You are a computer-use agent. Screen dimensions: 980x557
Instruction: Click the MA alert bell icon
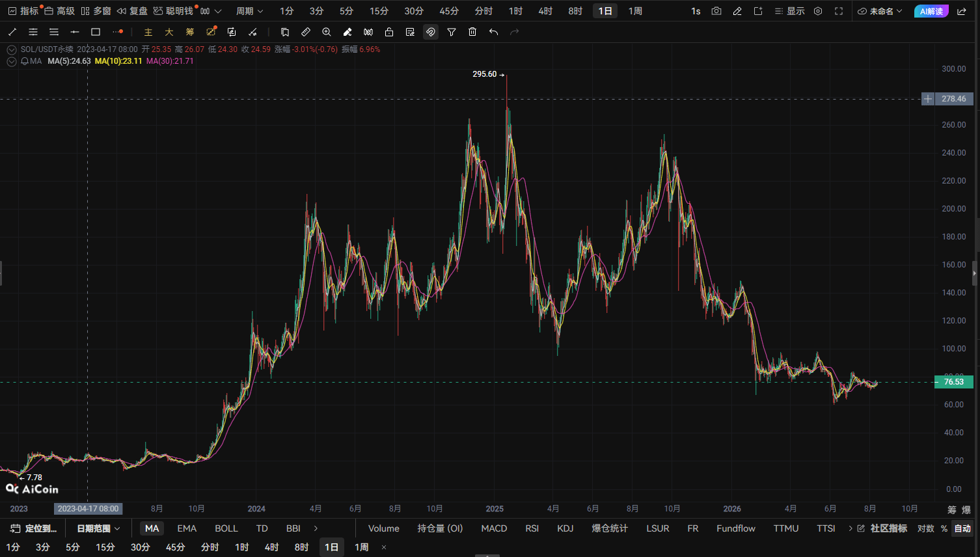click(x=25, y=61)
